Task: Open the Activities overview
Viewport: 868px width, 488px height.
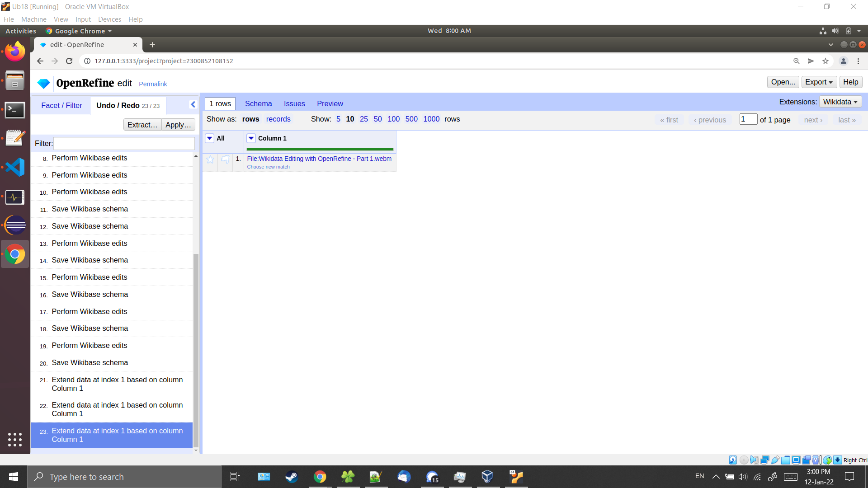Action: pos(21,31)
